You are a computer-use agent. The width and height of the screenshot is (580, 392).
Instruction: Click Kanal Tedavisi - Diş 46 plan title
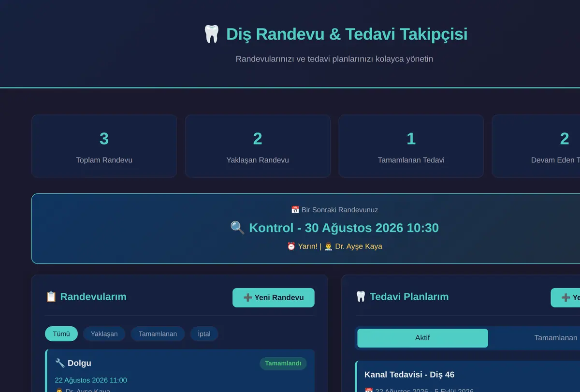tap(409, 375)
